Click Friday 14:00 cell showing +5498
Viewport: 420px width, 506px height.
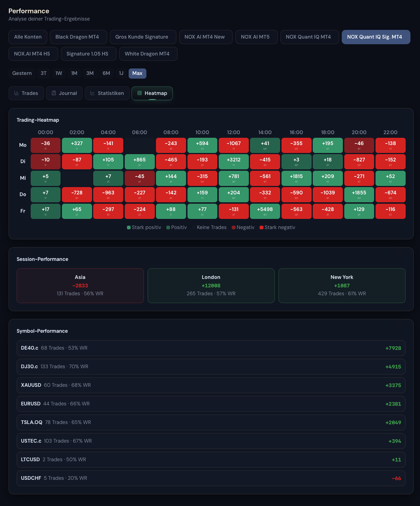(265, 211)
